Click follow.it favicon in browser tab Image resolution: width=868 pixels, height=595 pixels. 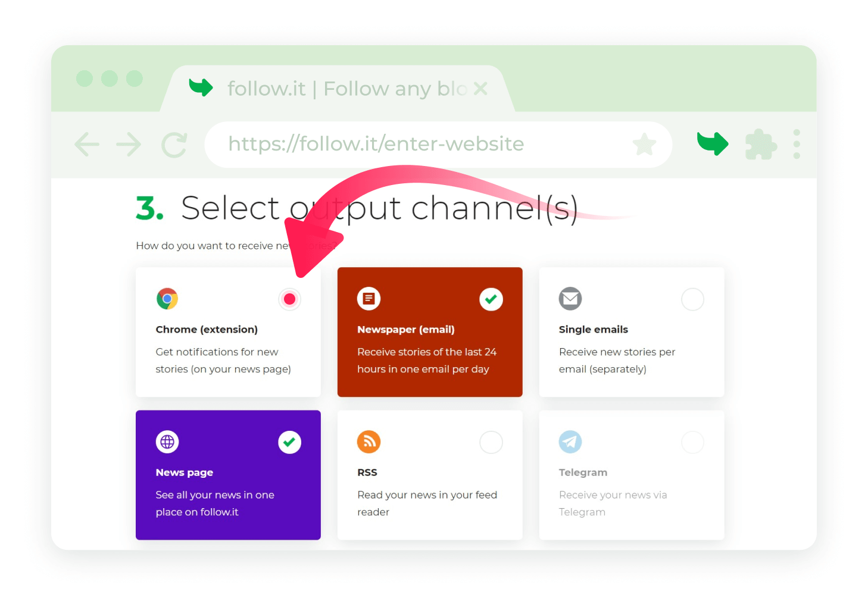[201, 87]
